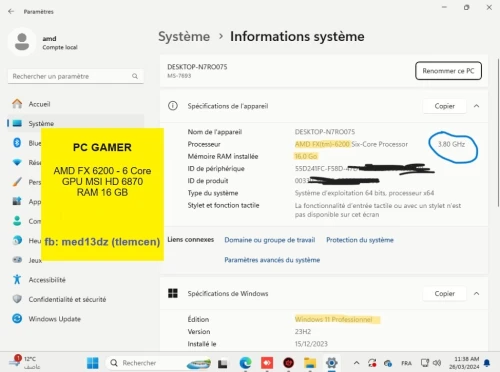Viewport: 500px width, 372px height.
Task: Click the shield icon for Confidentialité et sécurité
Action: [17, 299]
